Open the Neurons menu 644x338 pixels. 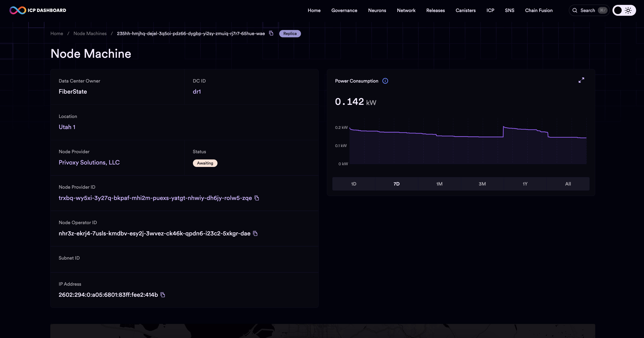(377, 10)
